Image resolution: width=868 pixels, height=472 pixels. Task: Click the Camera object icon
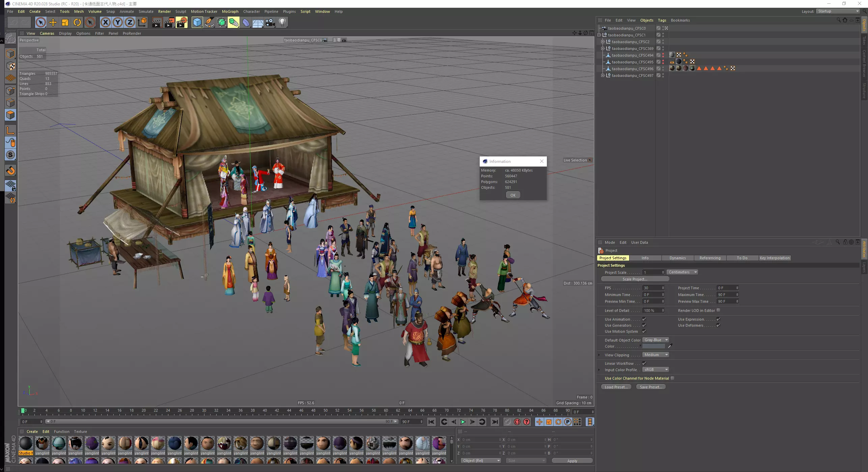(x=270, y=23)
